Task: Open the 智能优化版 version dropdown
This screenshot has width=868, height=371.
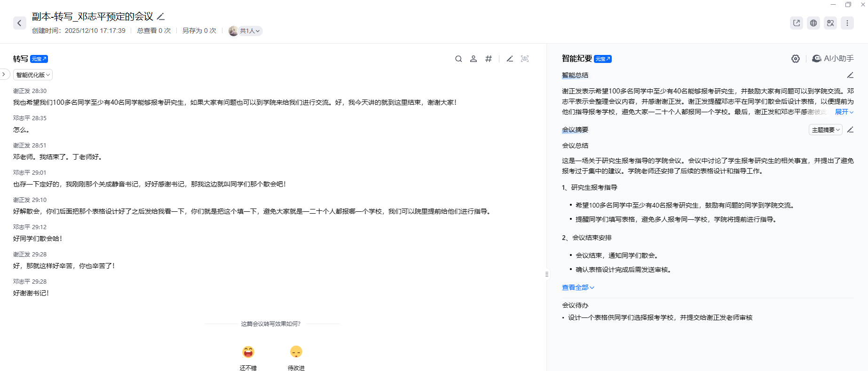Action: point(33,75)
